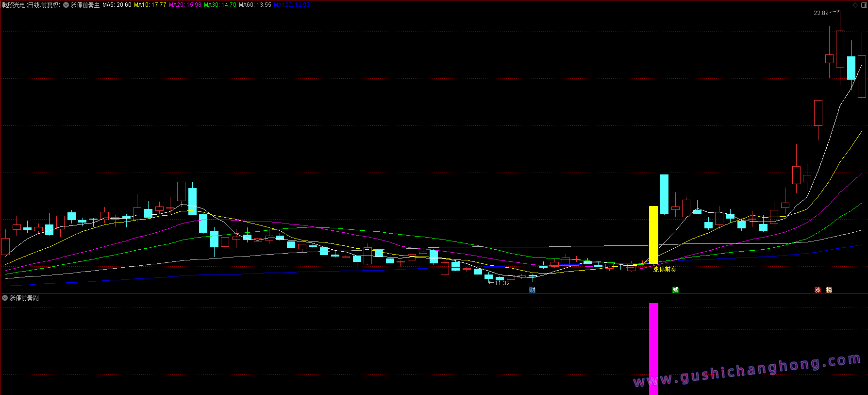Viewport: 868px width, 395px height.
Task: Click the diamond icon at top right
Action: pyautogui.click(x=855, y=5)
